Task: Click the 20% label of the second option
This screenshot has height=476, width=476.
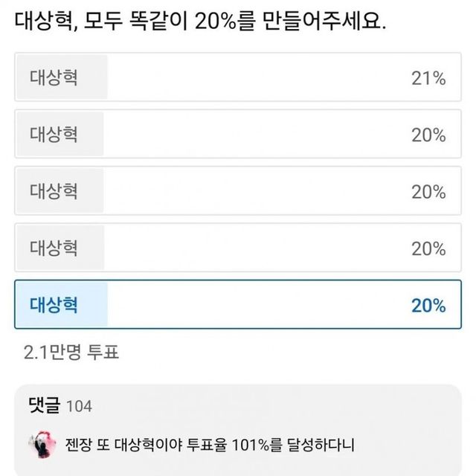Action: pos(428,135)
